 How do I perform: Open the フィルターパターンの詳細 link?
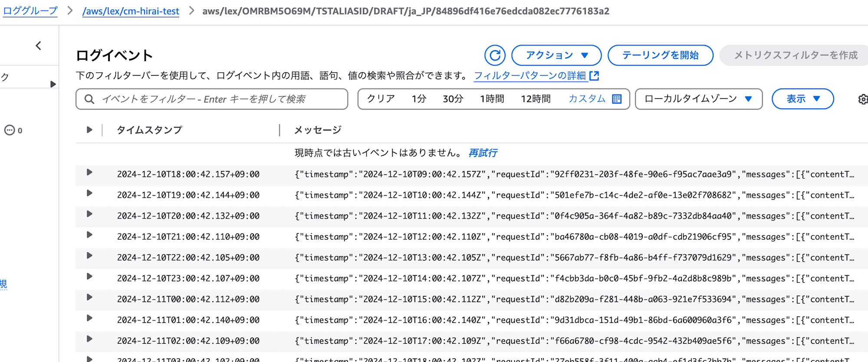pos(530,76)
